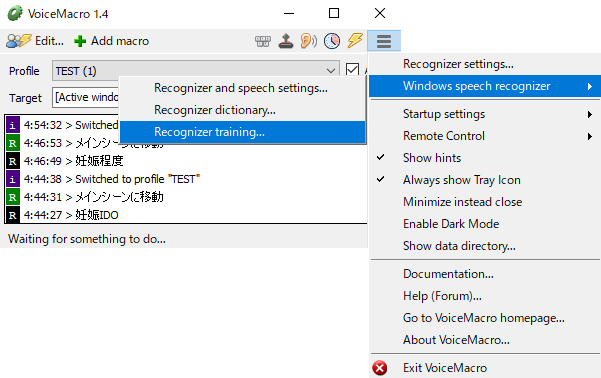Open About VoiceMacro
Viewport: 601px width, 378px height.
[x=485, y=340]
